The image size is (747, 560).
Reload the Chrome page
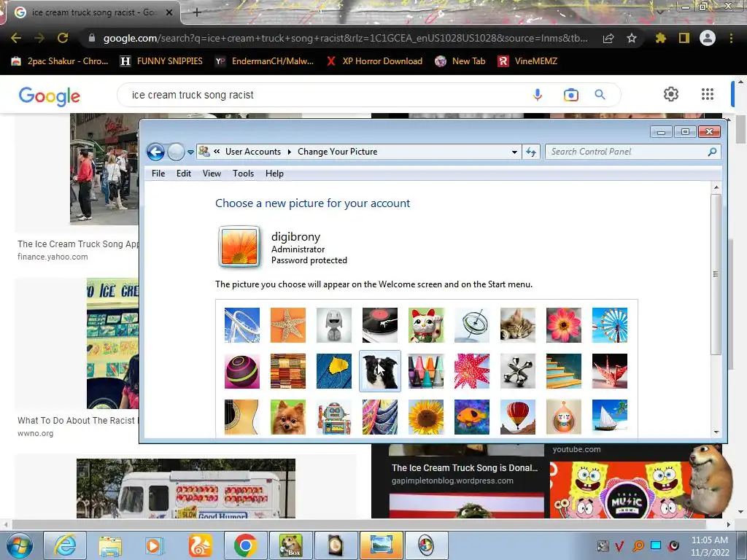pyautogui.click(x=63, y=38)
